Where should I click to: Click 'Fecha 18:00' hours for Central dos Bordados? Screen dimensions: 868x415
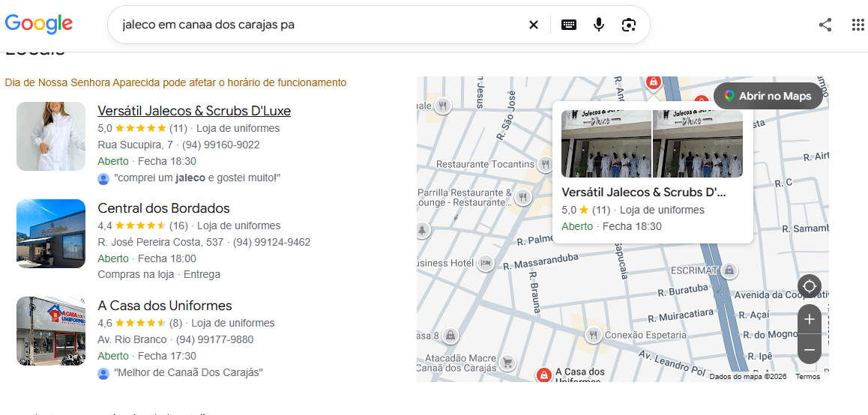(166, 258)
